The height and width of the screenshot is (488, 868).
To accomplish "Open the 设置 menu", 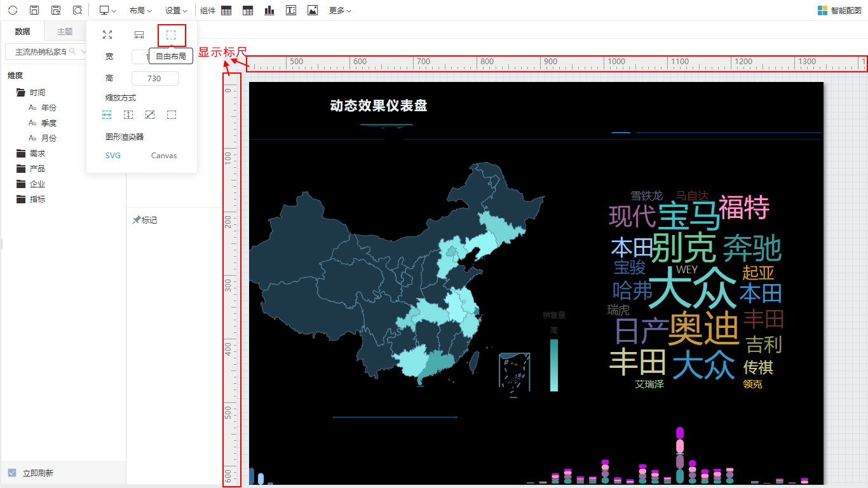I will point(176,11).
